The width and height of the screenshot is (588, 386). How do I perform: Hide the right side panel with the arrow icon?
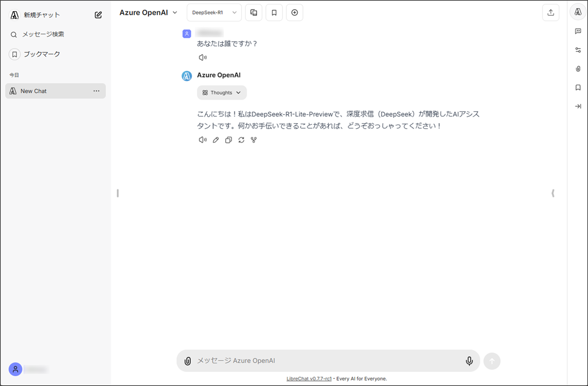point(578,106)
